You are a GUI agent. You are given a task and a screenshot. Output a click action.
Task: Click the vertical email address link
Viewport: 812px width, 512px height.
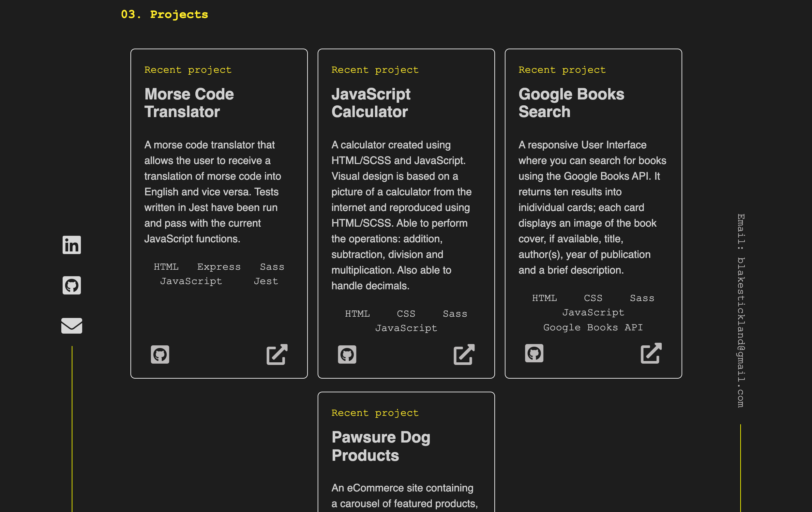741,311
